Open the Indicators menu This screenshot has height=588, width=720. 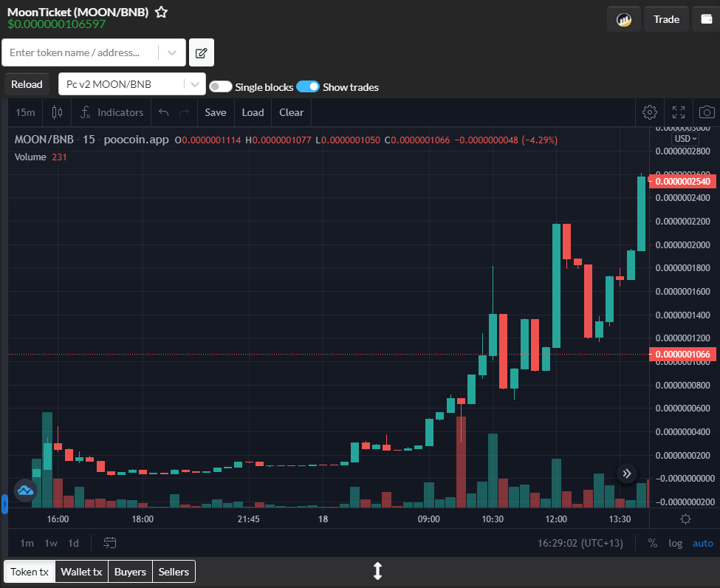tap(112, 112)
